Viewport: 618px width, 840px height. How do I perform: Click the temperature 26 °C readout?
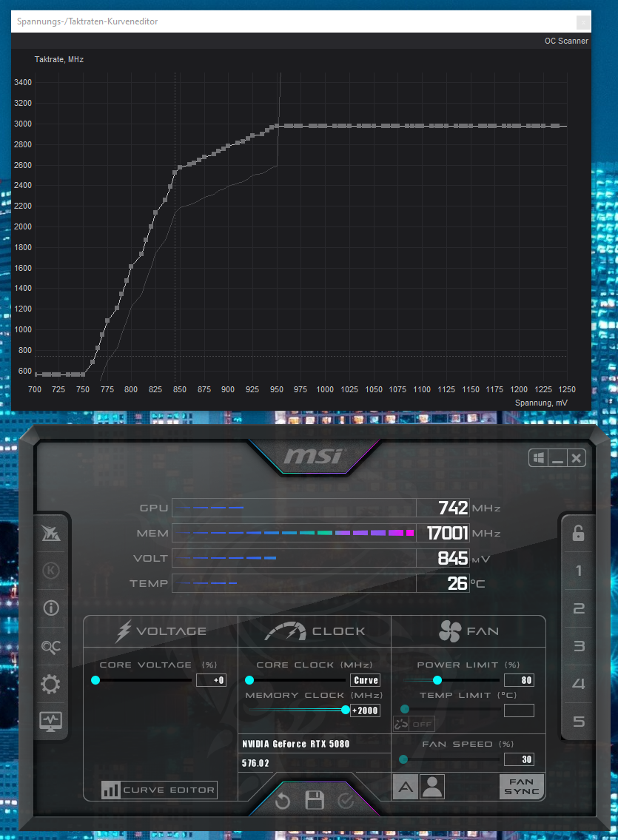click(443, 583)
